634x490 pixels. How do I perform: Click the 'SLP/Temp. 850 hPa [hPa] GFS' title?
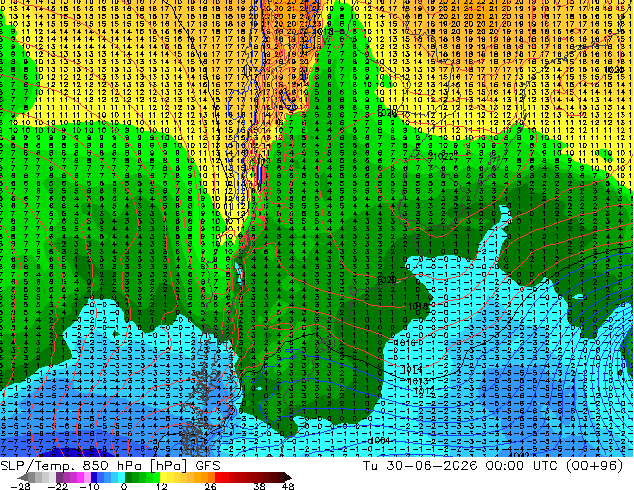click(x=110, y=466)
